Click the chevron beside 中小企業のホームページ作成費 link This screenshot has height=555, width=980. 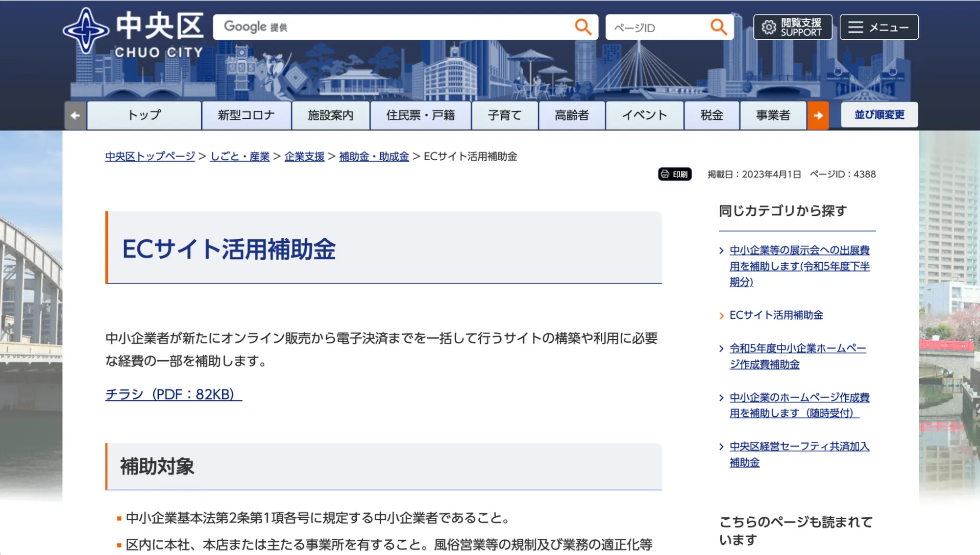click(x=721, y=397)
